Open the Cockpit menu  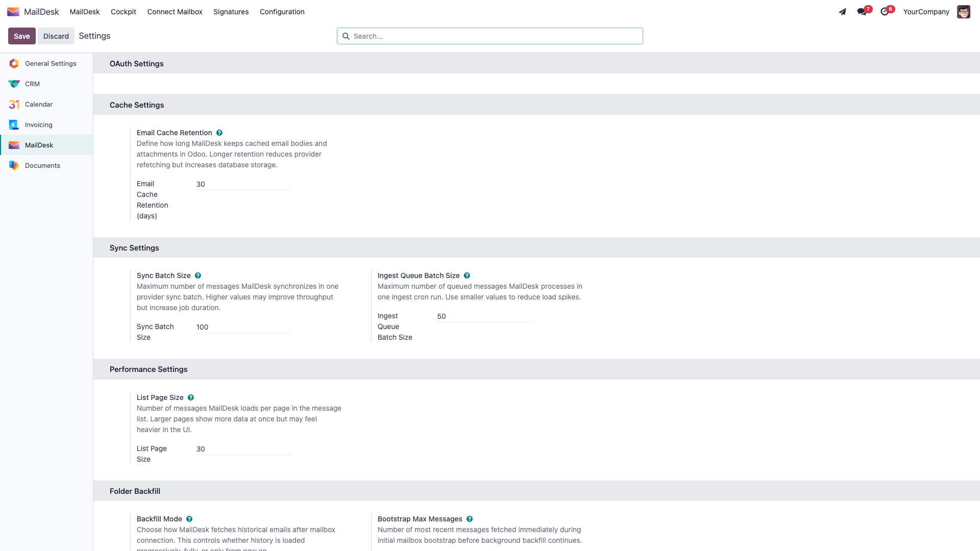(x=124, y=12)
